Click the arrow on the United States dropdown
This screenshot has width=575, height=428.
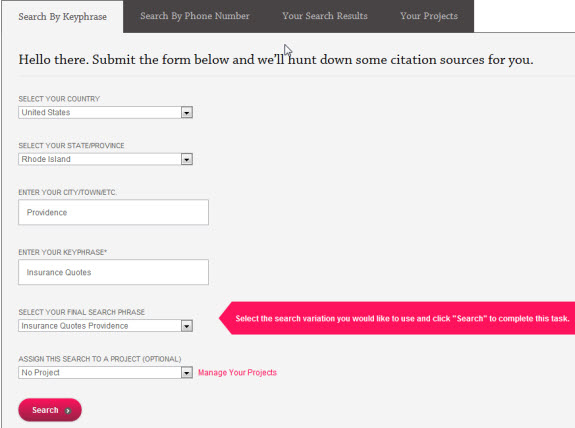(x=187, y=113)
